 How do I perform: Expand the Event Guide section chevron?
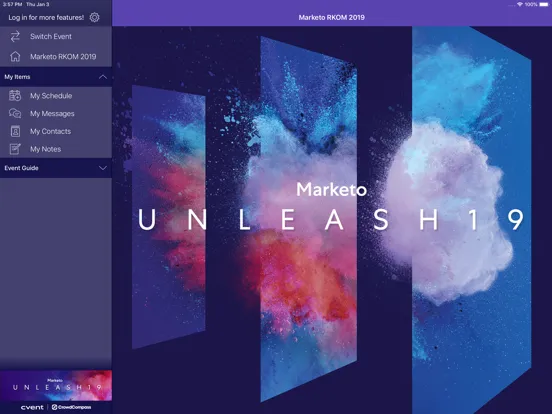(x=103, y=168)
